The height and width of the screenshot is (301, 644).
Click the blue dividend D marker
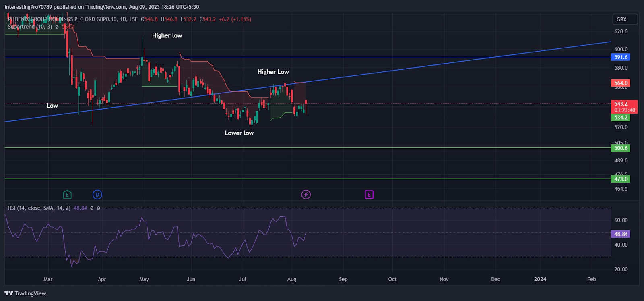coord(97,195)
